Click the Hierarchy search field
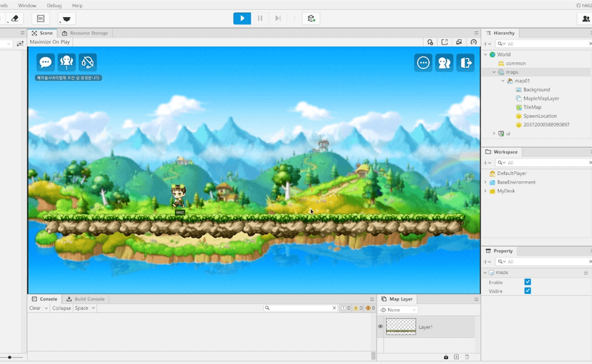The height and width of the screenshot is (364, 592). [x=544, y=44]
